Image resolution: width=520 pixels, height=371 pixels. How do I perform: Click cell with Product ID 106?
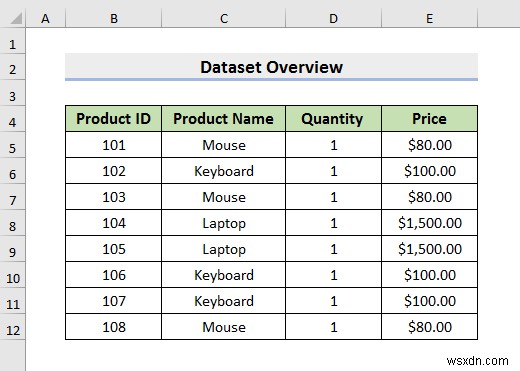pyautogui.click(x=113, y=275)
